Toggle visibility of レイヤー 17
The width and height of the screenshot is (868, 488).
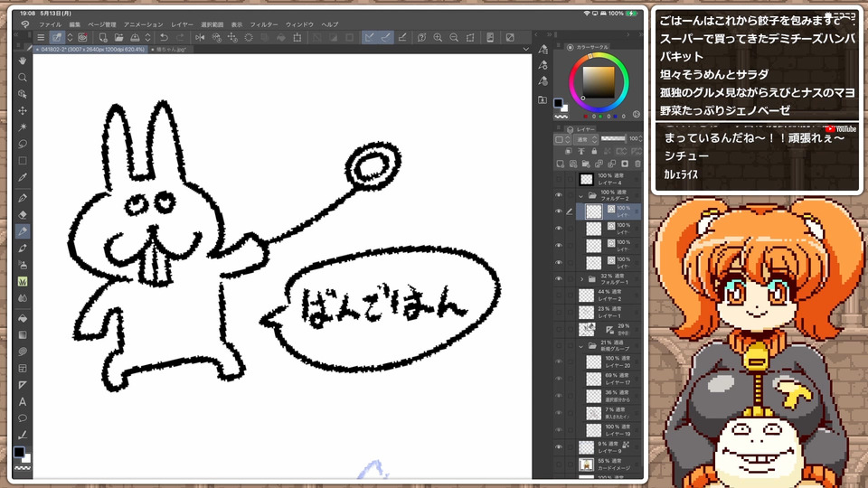tap(559, 379)
